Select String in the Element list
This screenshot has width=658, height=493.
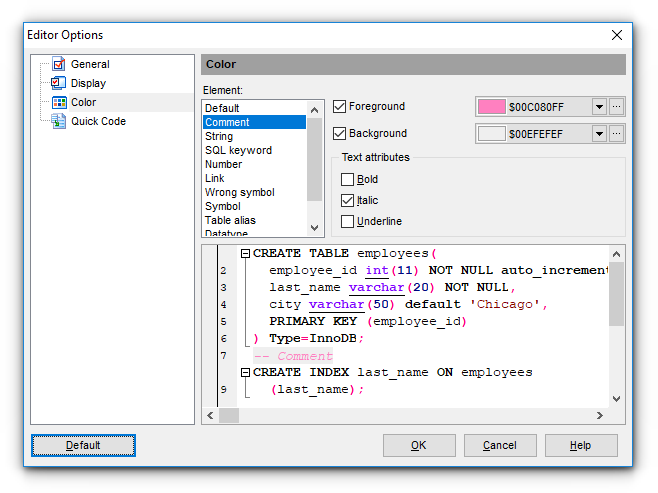219,136
